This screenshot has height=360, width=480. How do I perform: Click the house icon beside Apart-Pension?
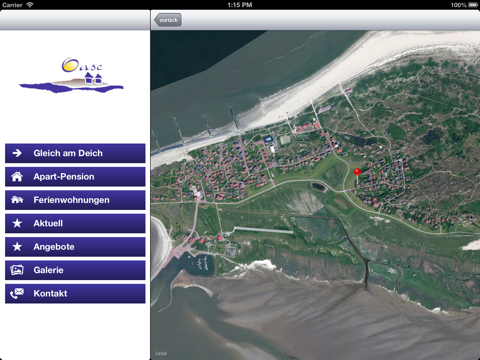pos(17,176)
